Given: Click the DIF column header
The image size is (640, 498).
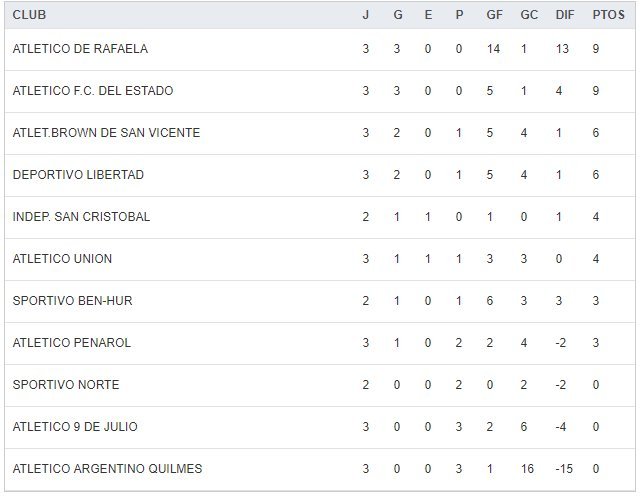Looking at the screenshot, I should (564, 15).
